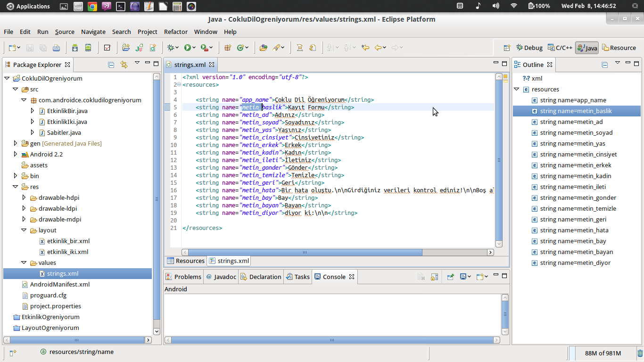This screenshot has height=362, width=644.
Task: Click the New JUnit test icon
Action: coord(139,48)
